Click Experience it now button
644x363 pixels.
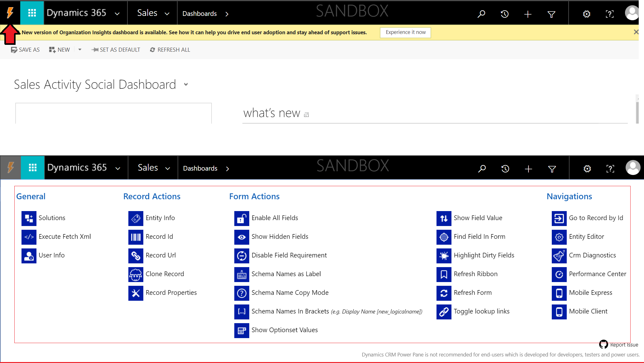tap(405, 32)
